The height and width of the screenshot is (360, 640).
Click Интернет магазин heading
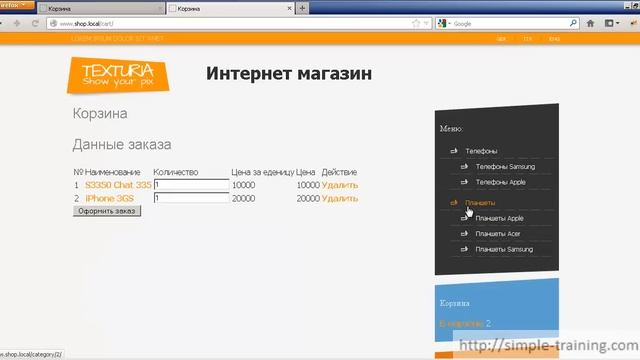[x=289, y=73]
